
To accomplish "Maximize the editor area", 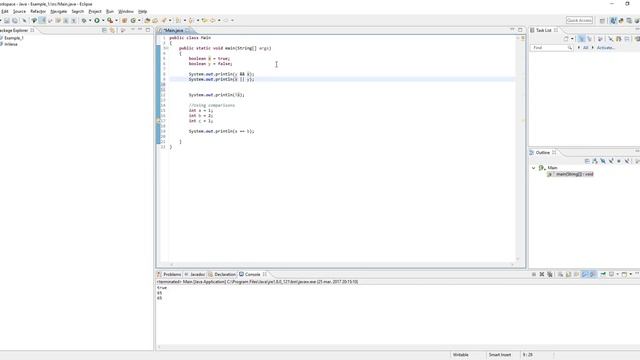I will [x=520, y=30].
